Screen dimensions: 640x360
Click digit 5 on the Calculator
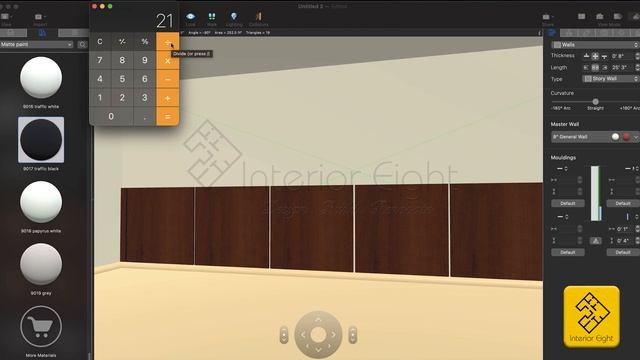pyautogui.click(x=122, y=79)
